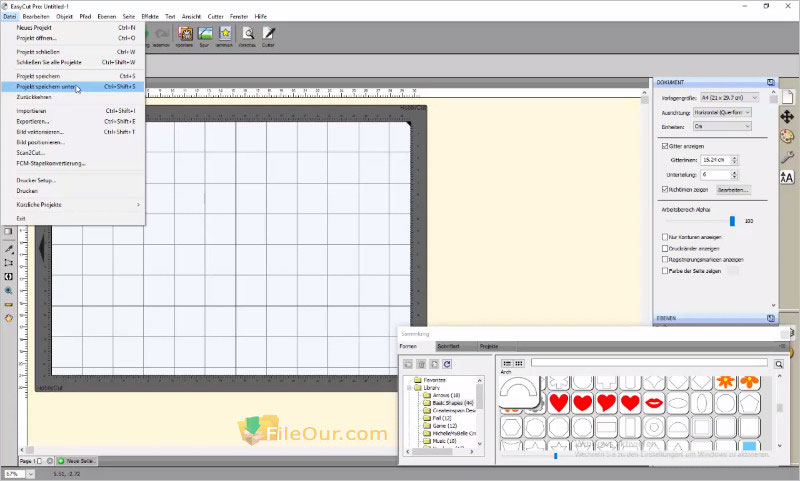This screenshot has width=800, height=481.
Task: Select the zoom magnifier tool in left toolbar
Action: [x=9, y=290]
